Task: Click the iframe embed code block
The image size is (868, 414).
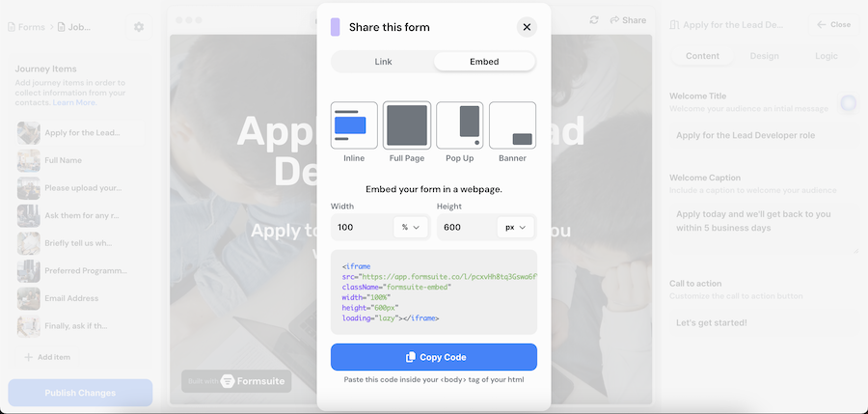Action: [434, 292]
